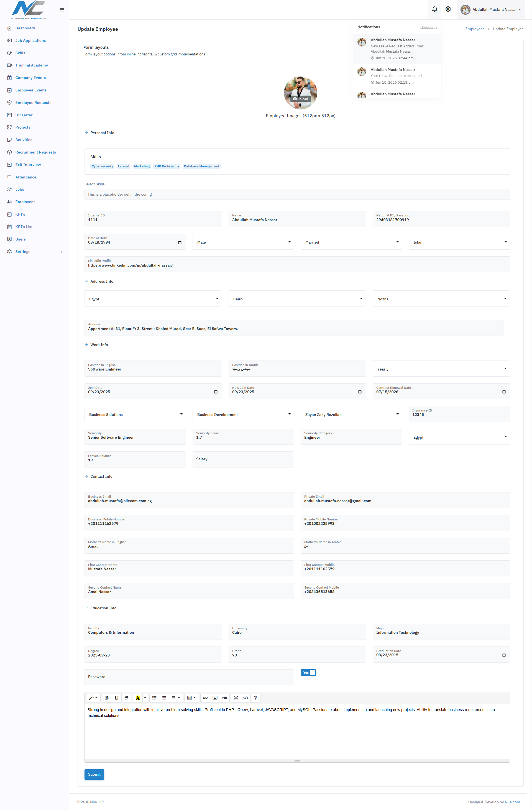
Task: Toggle the hamburger sidebar menu
Action: [62, 9]
